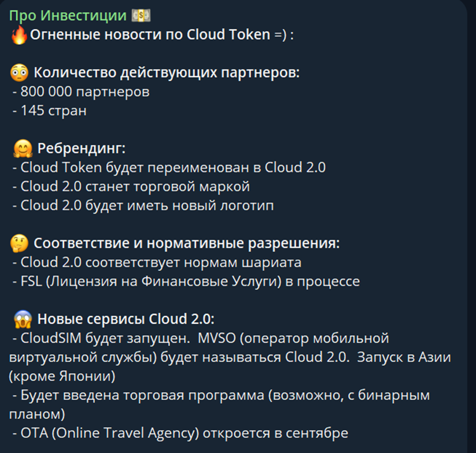Viewport: 476px width, 453px height.
Task: Click the line about renaming to Cloud 2.0
Action: click(172, 168)
